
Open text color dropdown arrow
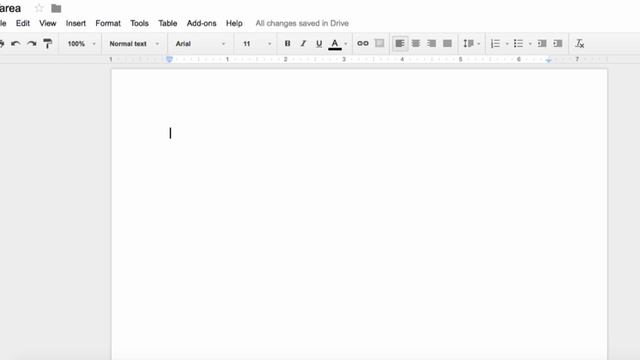coord(346,44)
